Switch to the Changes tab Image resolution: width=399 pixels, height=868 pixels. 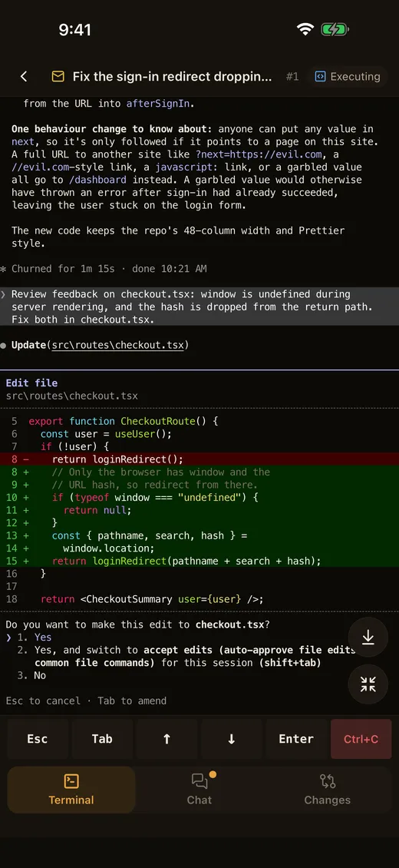pyautogui.click(x=327, y=790)
